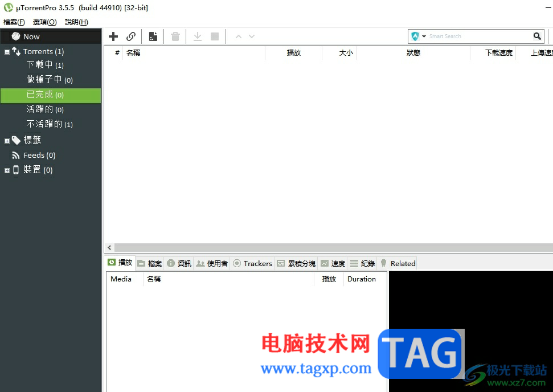The image size is (553, 392).
Task: Expand the 裝置 tree node
Action: coord(7,171)
